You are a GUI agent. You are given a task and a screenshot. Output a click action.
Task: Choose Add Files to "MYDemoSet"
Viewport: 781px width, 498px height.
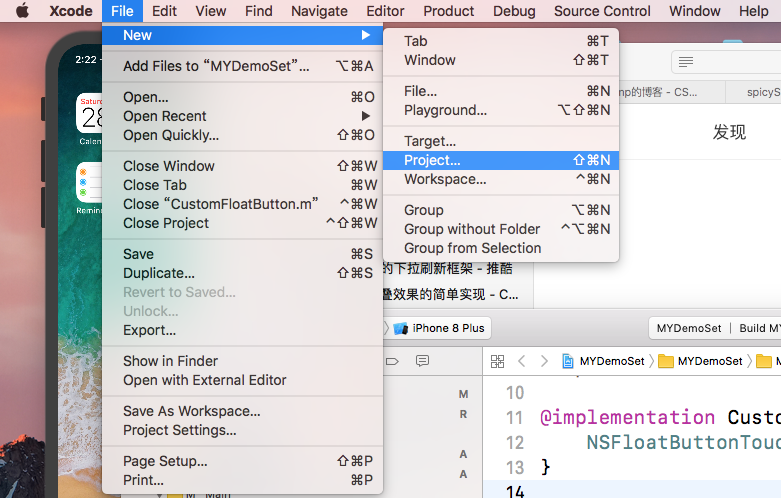(x=243, y=66)
